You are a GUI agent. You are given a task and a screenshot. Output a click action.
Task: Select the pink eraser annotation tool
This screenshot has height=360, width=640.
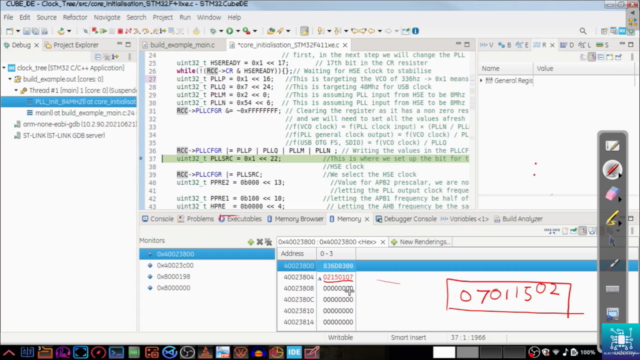tap(612, 193)
